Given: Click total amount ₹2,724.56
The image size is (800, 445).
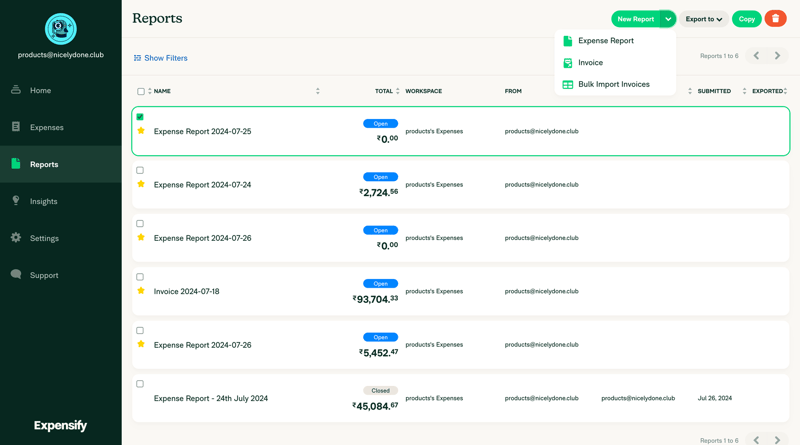Looking at the screenshot, I should [379, 192].
